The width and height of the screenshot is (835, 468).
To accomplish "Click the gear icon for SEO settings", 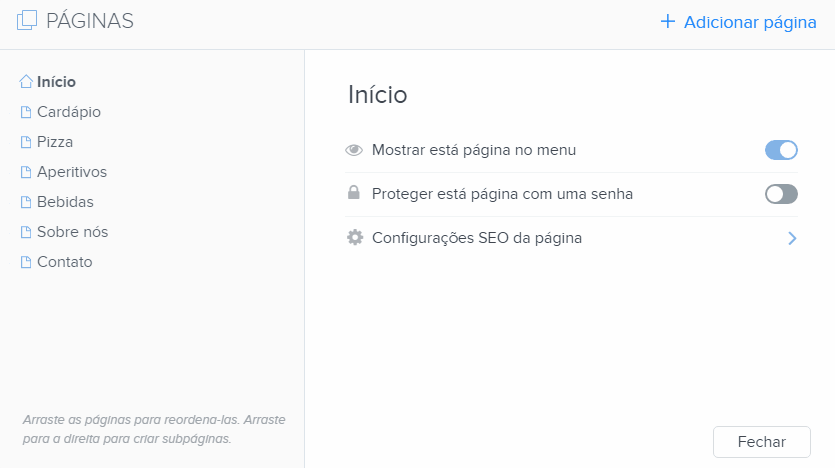I will click(355, 237).
